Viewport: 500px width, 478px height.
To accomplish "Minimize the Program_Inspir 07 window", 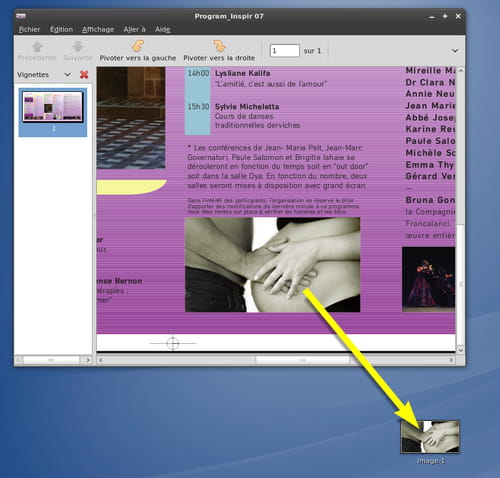I will pyautogui.click(x=432, y=16).
